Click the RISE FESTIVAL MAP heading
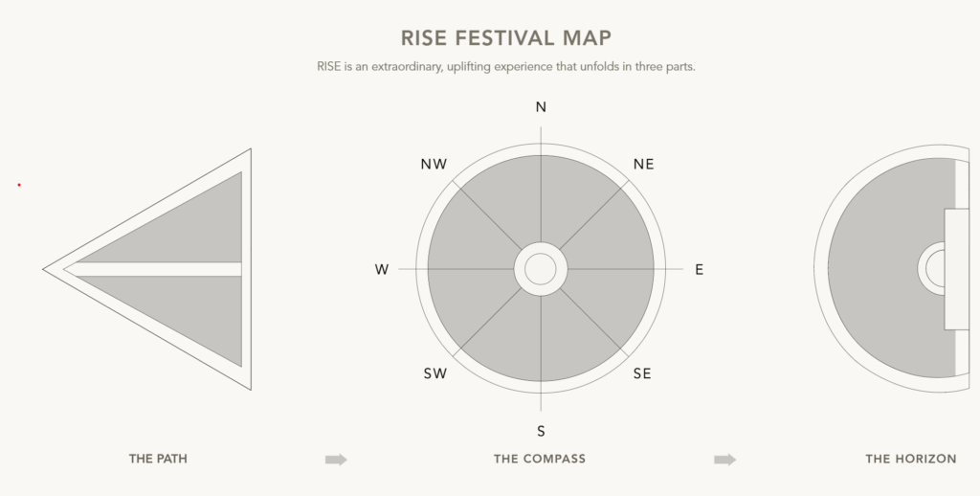Viewport: 980px width, 496px height. tap(505, 38)
